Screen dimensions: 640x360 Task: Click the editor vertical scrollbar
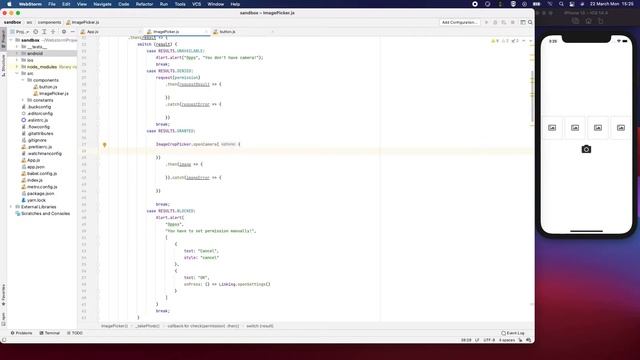tap(532, 96)
